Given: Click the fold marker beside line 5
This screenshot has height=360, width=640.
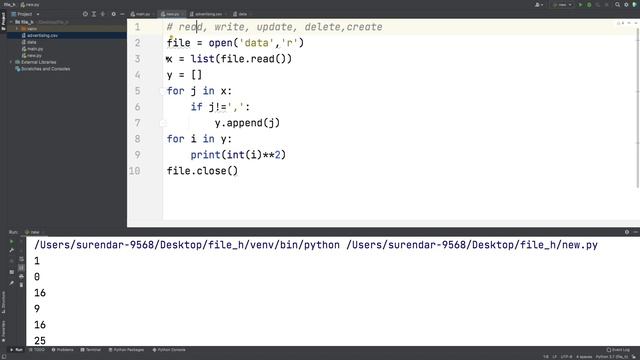Looking at the screenshot, I should pyautogui.click(x=163, y=91).
